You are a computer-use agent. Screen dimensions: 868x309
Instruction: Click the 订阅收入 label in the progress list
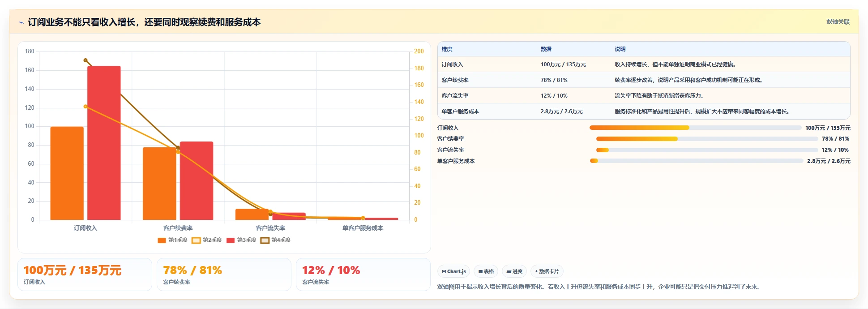[448, 128]
